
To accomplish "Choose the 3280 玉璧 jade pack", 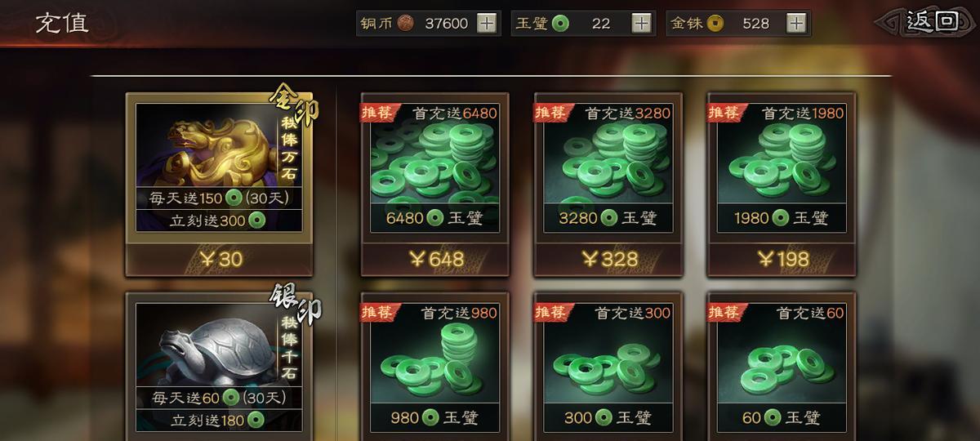I will [x=608, y=168].
